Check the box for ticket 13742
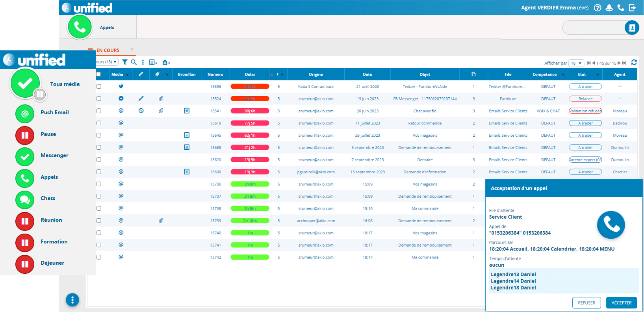Viewport: 644px width, 312px height. click(99, 257)
